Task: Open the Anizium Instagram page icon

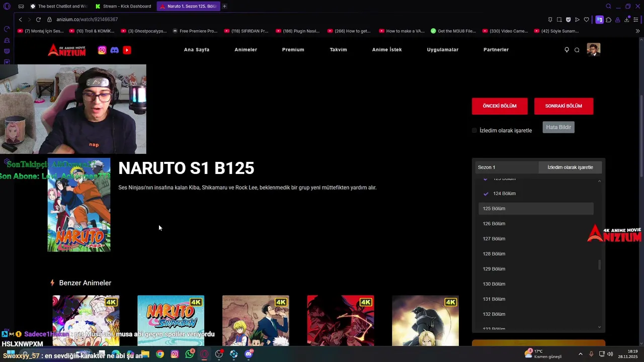Action: pyautogui.click(x=102, y=50)
